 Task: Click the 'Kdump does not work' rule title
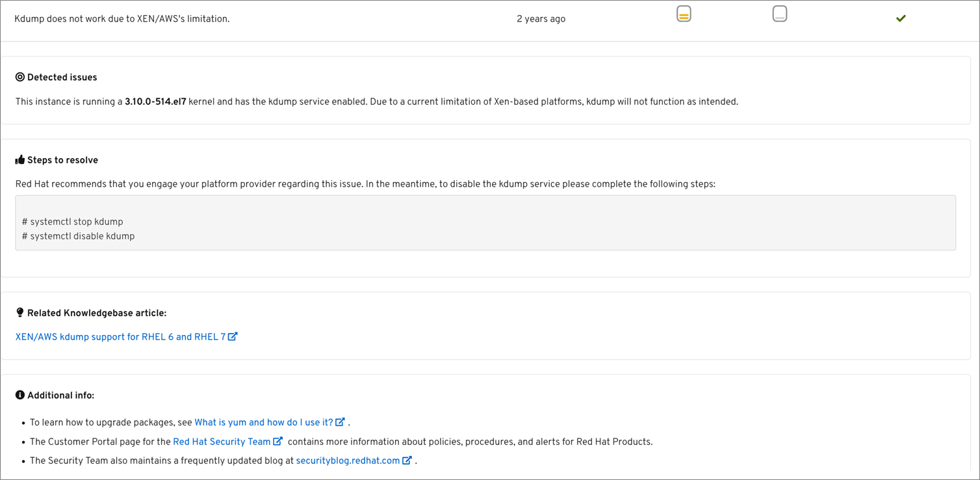122,19
